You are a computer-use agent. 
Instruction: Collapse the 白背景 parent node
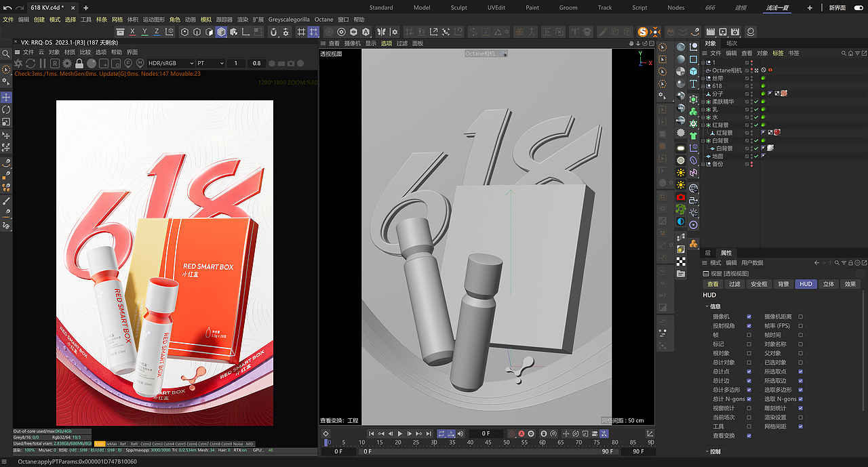(703, 140)
